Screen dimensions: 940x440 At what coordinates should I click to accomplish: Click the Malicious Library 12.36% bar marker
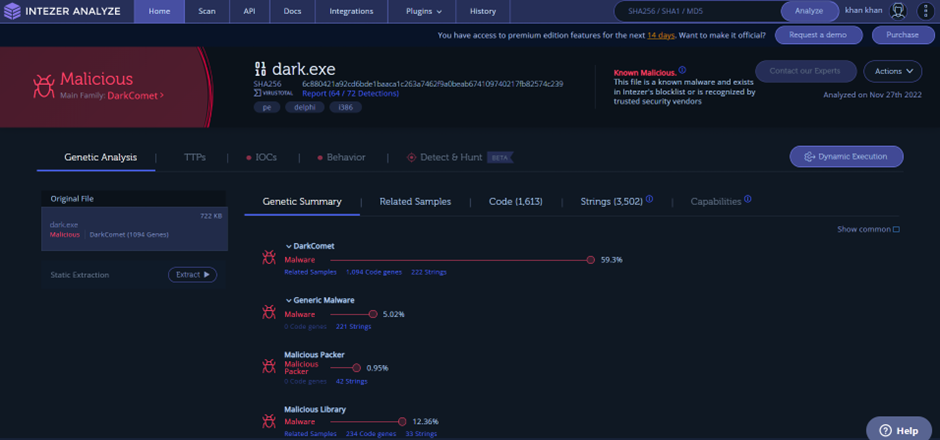click(402, 421)
